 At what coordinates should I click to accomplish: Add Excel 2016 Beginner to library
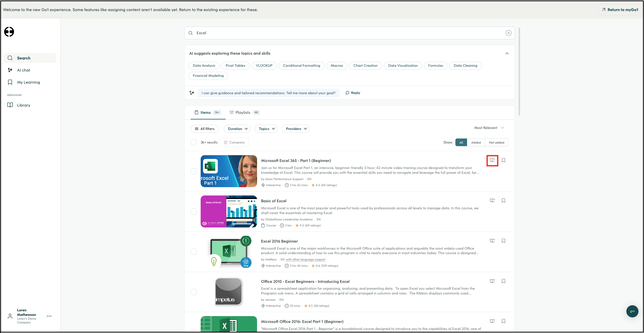(492, 241)
